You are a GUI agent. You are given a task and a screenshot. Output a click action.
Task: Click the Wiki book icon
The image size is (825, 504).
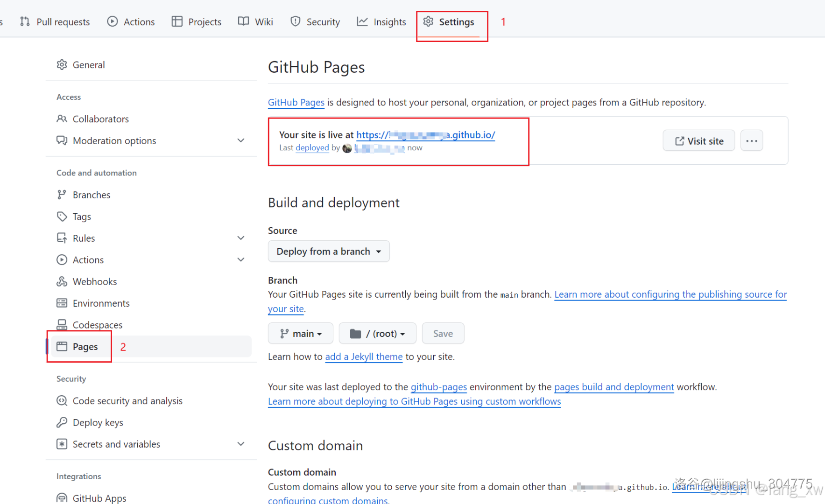point(243,21)
